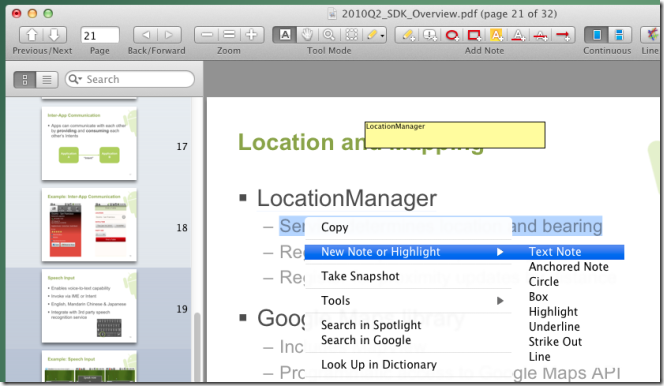Click the yellow LocationManager text note
This screenshot has height=386, width=664.
pos(455,135)
